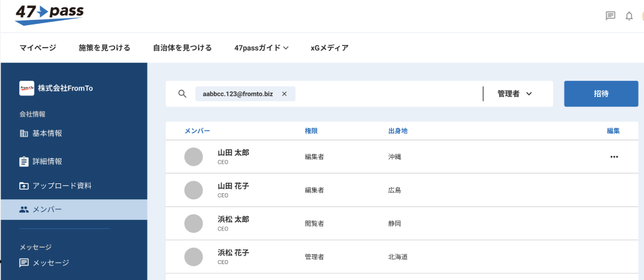Expand the 47passガイド menu
The height and width of the screenshot is (280, 644).
261,48
